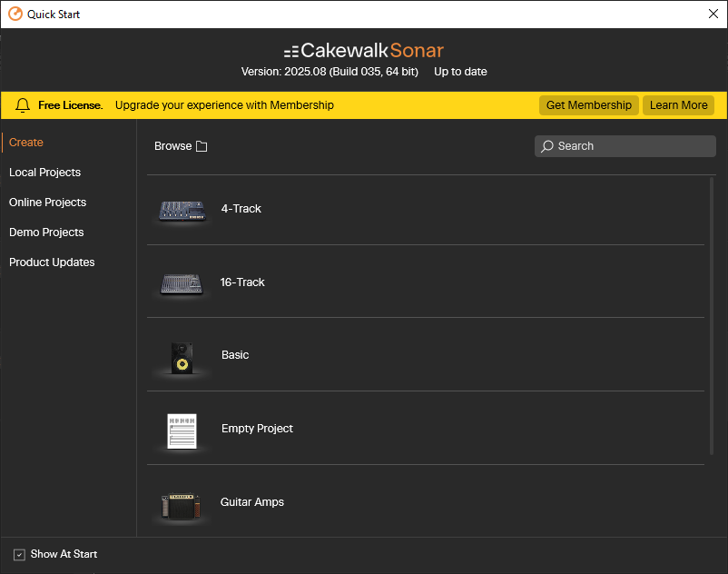Screen dimensions: 728x574
Task: Select the Basic speaker thumbnail
Action: 182,358
